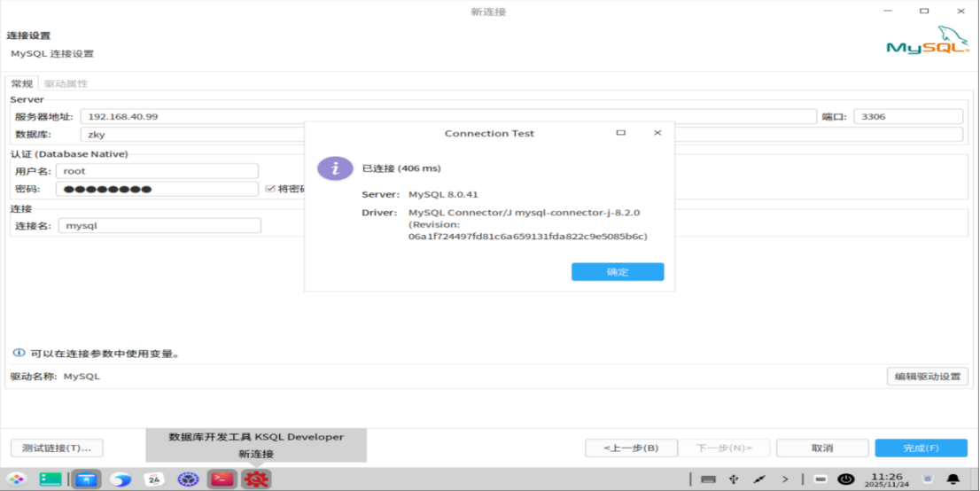Click 完成(F) to finish the connection
980x491 pixels.
(x=921, y=448)
